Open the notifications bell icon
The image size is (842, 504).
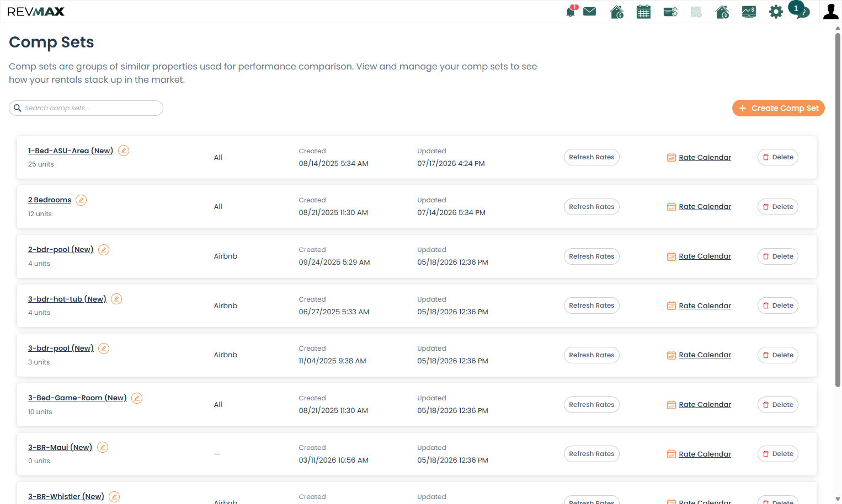click(x=572, y=11)
